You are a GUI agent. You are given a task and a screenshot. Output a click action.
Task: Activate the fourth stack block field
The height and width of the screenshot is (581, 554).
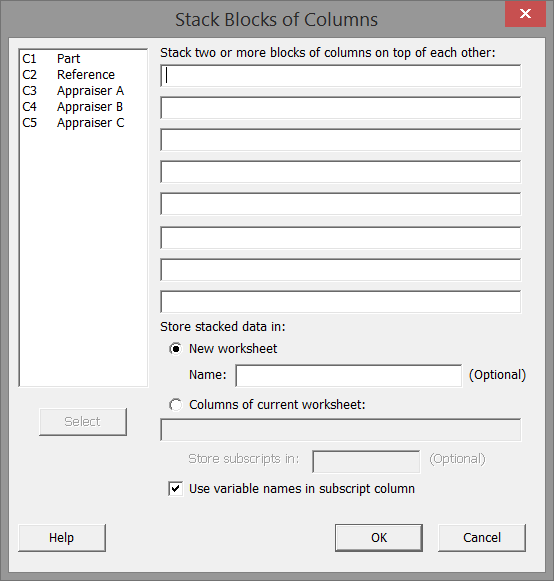[x=341, y=172]
